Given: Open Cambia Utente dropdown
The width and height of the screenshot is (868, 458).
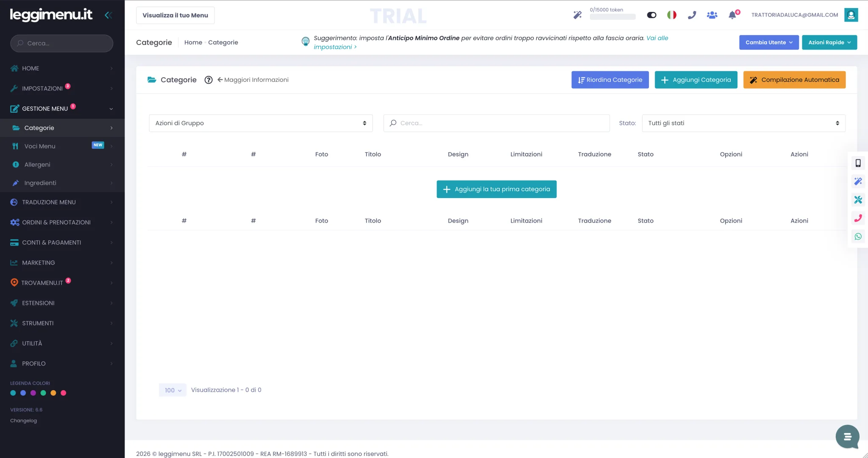Looking at the screenshot, I should point(769,42).
